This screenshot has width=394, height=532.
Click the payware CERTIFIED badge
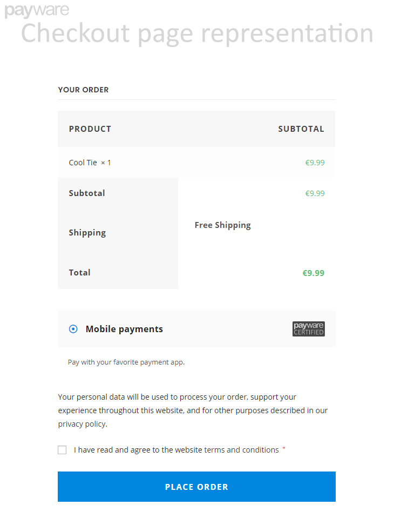coord(309,329)
